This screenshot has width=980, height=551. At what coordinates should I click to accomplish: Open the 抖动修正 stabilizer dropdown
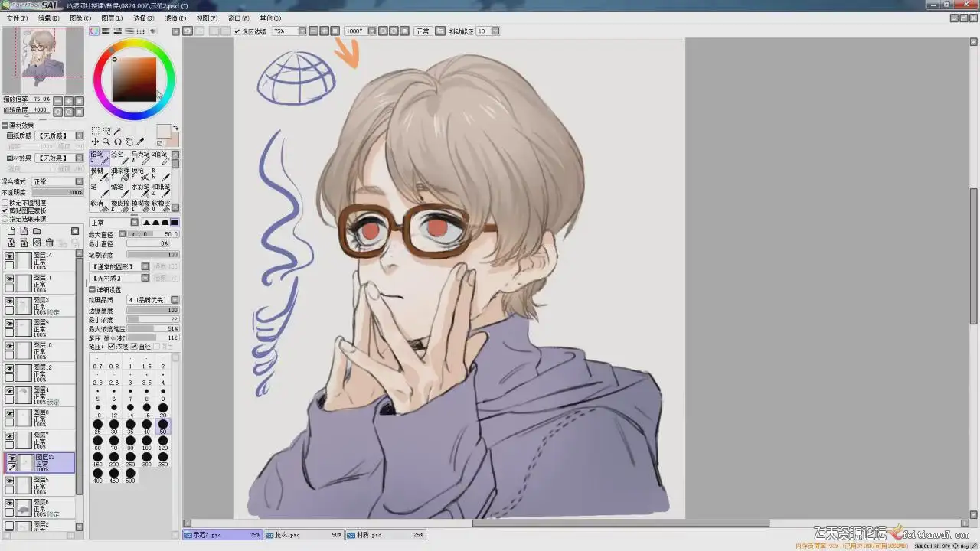pyautogui.click(x=495, y=31)
